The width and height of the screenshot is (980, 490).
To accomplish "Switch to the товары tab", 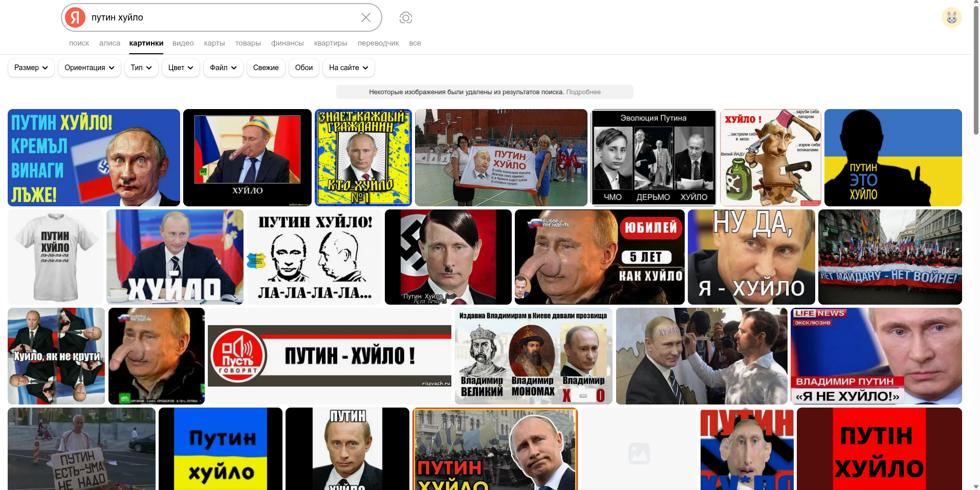I will (248, 43).
